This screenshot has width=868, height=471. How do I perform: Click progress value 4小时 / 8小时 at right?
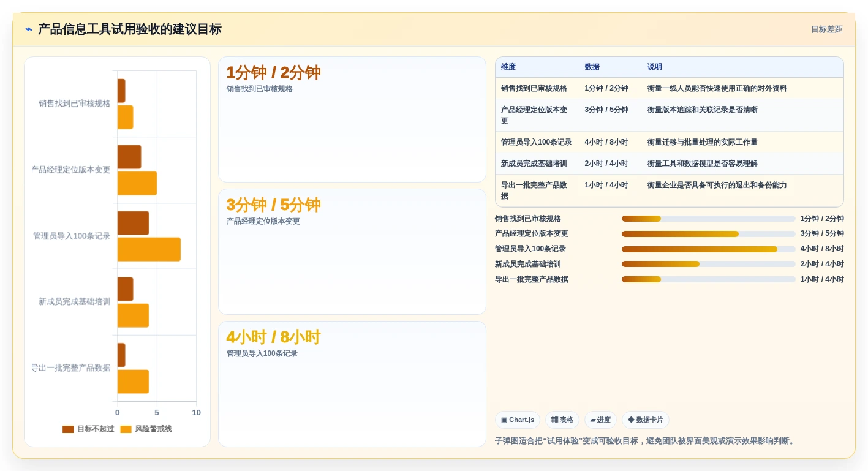pyautogui.click(x=822, y=249)
